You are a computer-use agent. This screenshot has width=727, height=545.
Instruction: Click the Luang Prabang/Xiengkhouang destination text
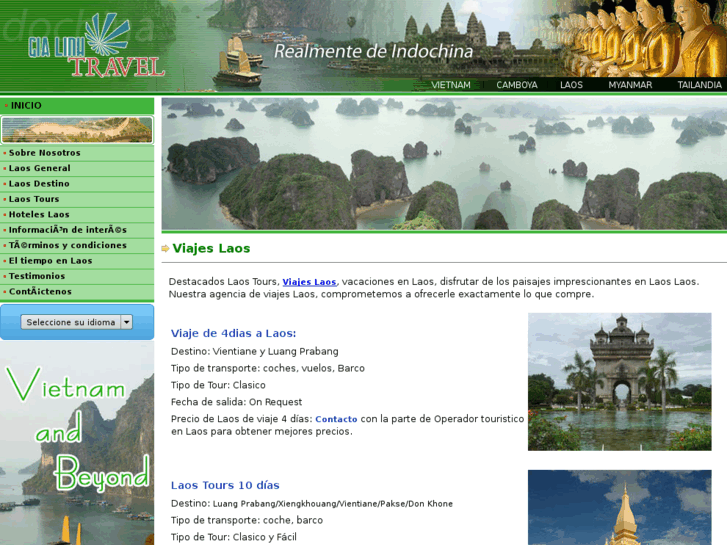click(332, 504)
